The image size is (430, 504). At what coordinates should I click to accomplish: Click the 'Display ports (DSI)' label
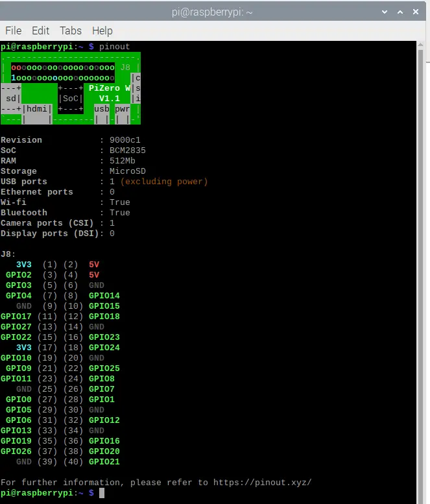49,234
